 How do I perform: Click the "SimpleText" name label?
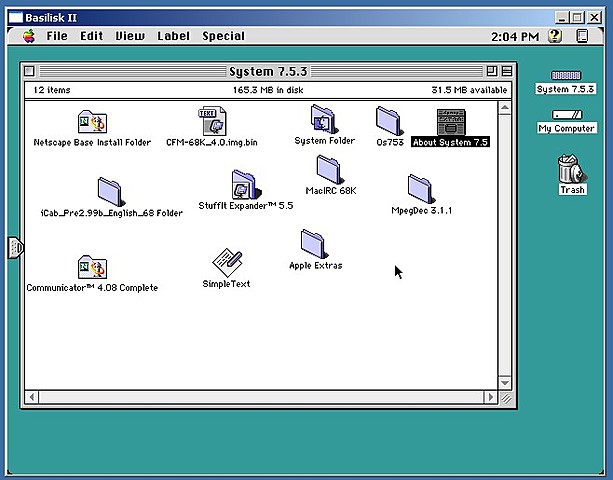tap(226, 284)
